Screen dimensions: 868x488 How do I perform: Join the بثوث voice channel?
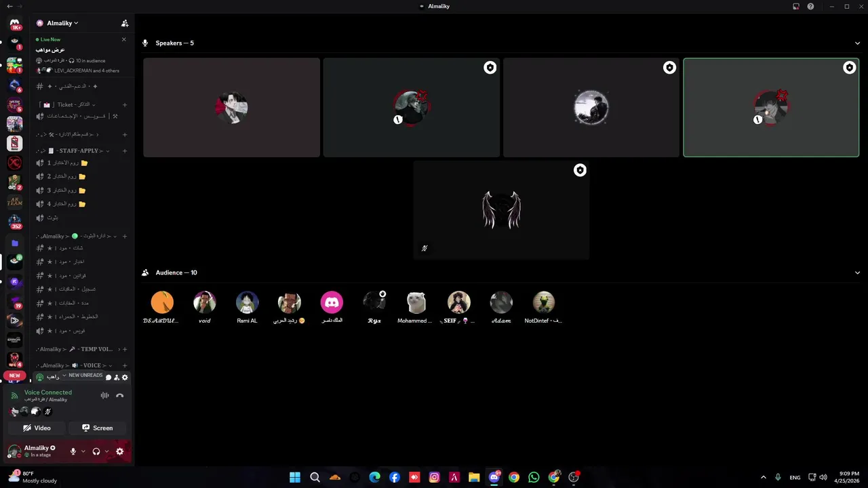(x=81, y=218)
